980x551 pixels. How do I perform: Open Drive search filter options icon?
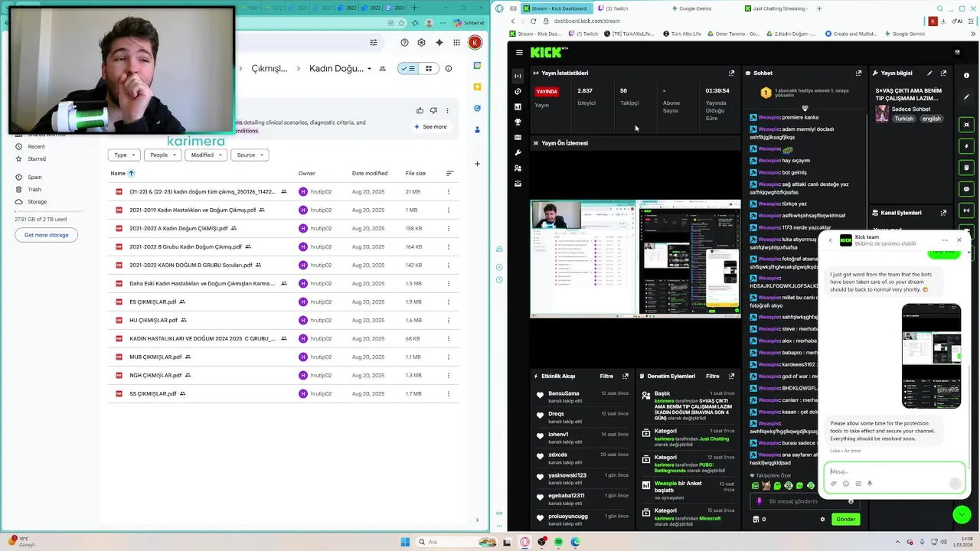pyautogui.click(x=374, y=43)
